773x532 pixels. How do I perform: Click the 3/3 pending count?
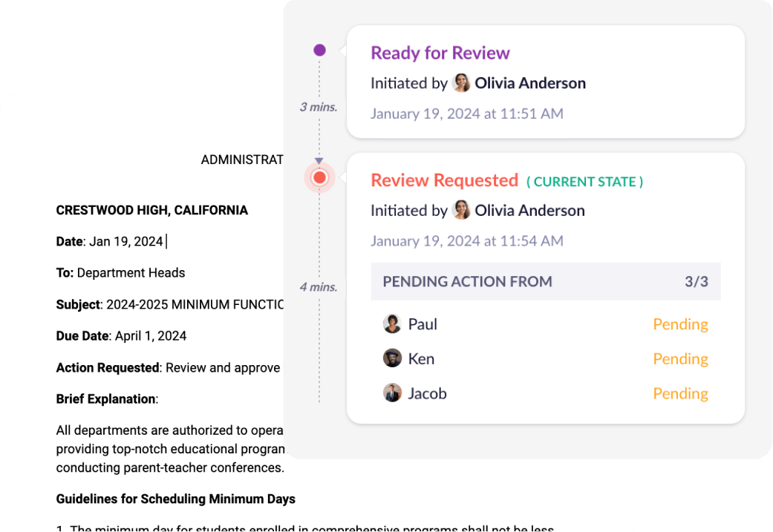pyautogui.click(x=697, y=282)
